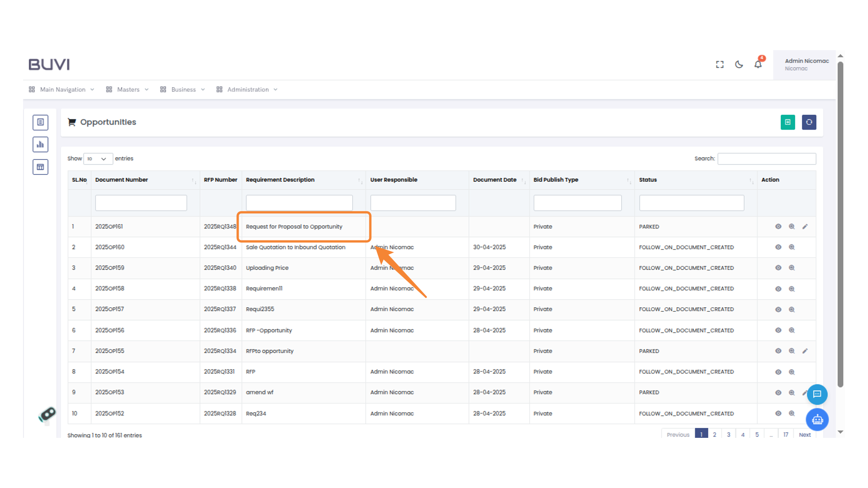Image resolution: width=868 pixels, height=488 pixels.
Task: Click the edit pencil for 2025OP161
Action: [x=805, y=226]
